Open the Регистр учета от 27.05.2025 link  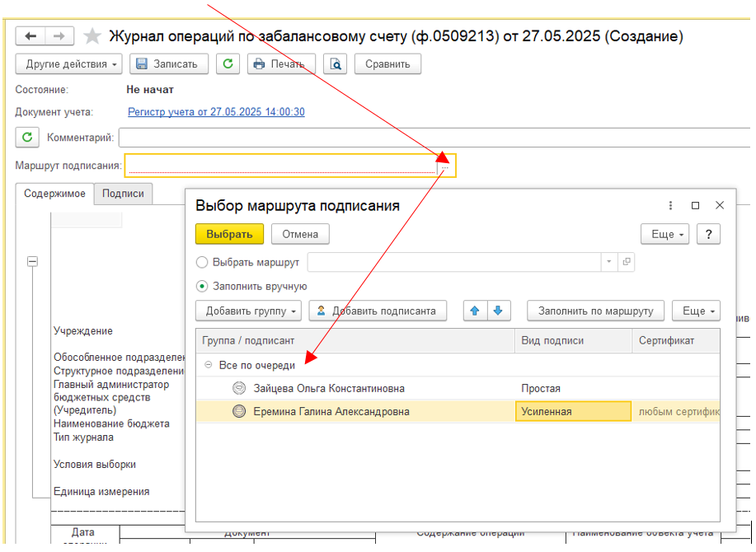click(216, 112)
